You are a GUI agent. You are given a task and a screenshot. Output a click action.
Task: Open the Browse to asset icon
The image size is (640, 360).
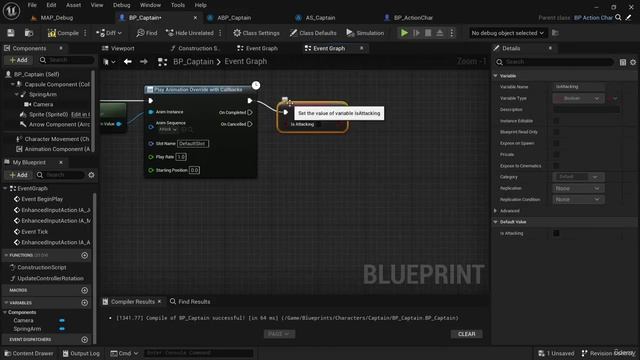29,33
